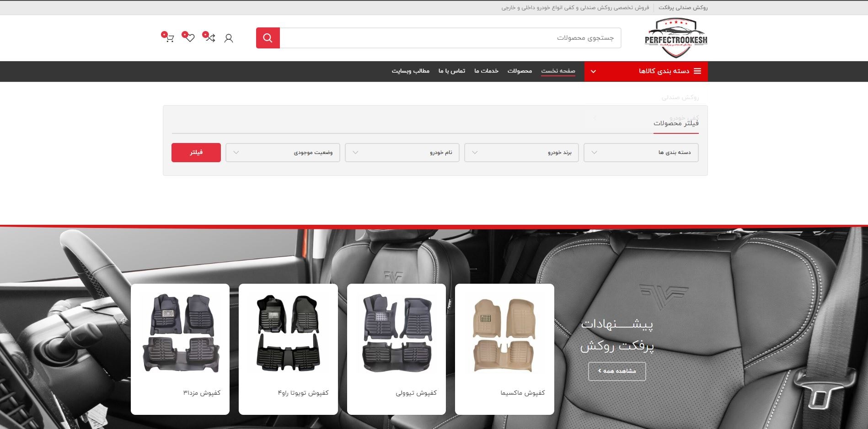Click the hamburger icon in دسته بندی کالاها
The width and height of the screenshot is (868, 429).
[697, 71]
